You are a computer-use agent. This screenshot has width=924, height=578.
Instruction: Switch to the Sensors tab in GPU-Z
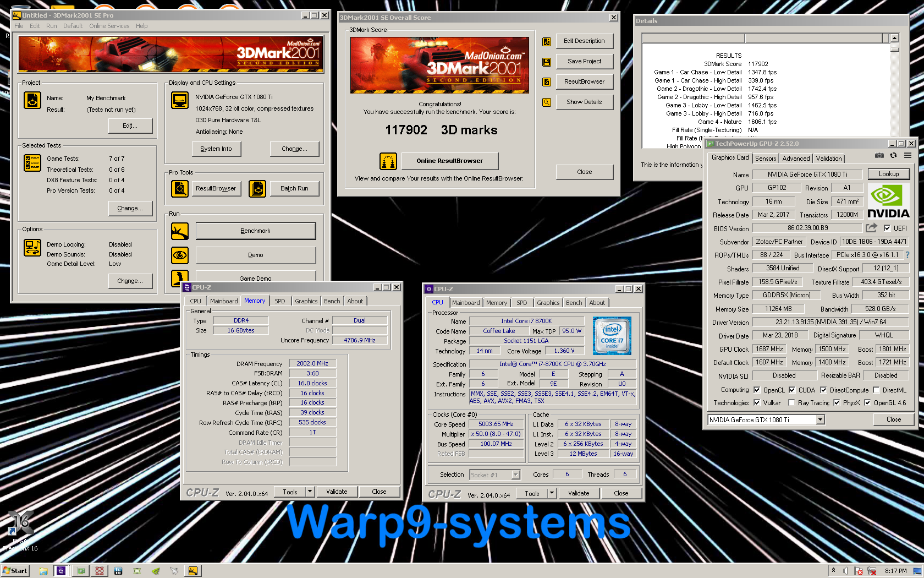coord(766,159)
